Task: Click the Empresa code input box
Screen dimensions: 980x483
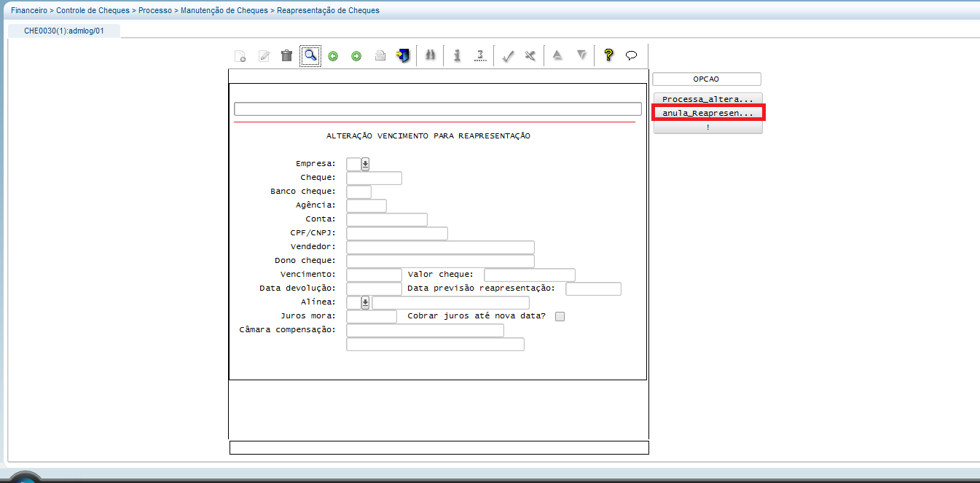Action: 353,164
